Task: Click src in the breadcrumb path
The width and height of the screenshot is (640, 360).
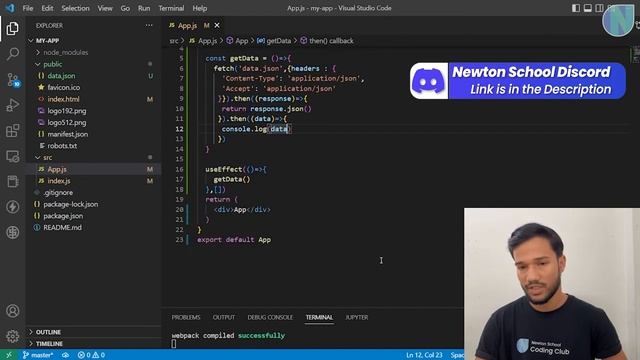Action: (x=174, y=41)
